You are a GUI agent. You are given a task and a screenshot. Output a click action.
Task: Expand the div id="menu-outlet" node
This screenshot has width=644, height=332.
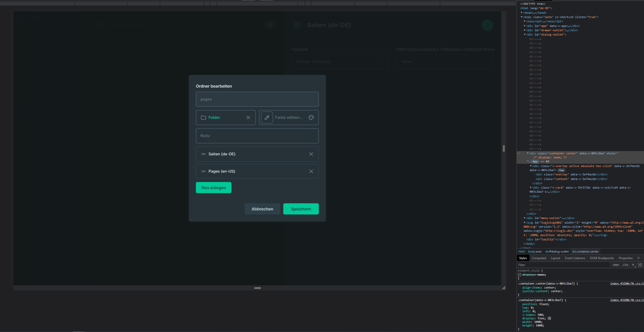click(525, 218)
